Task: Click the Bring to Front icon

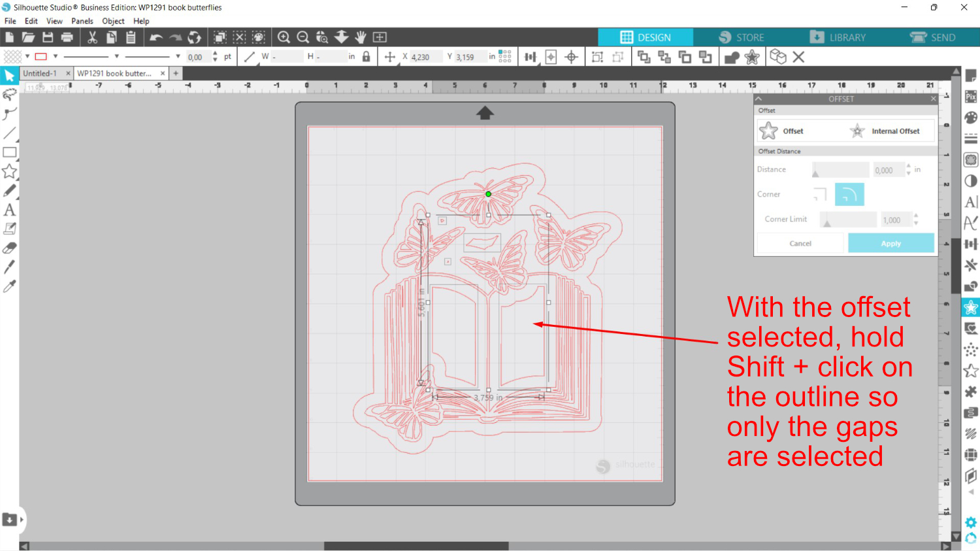Action: click(x=644, y=57)
